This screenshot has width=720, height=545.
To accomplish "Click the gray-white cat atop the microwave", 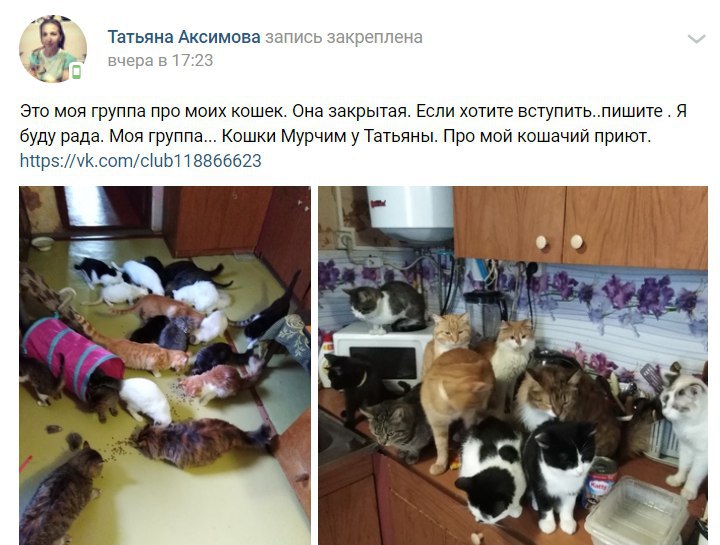I will coord(386,307).
